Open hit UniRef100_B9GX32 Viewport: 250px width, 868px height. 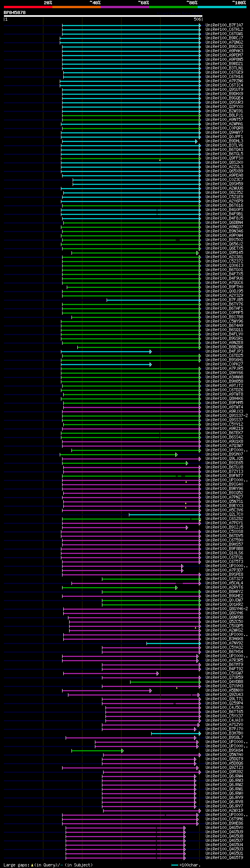[x=224, y=47]
